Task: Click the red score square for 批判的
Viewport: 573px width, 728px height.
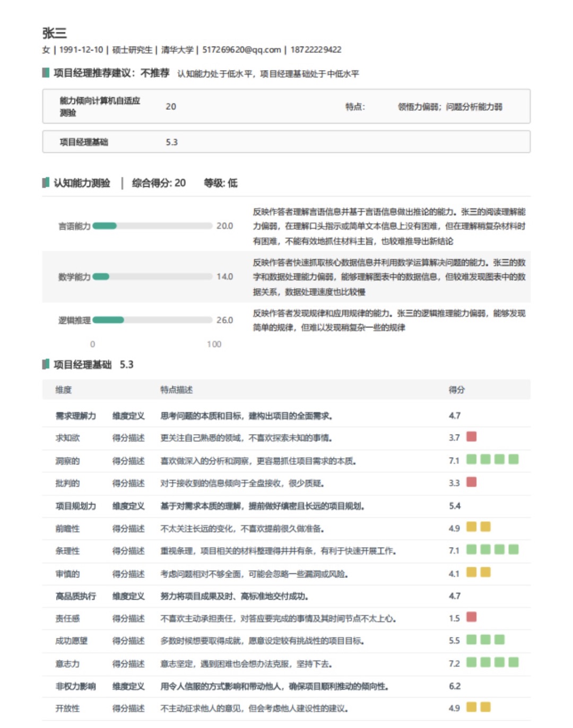Action: [471, 483]
